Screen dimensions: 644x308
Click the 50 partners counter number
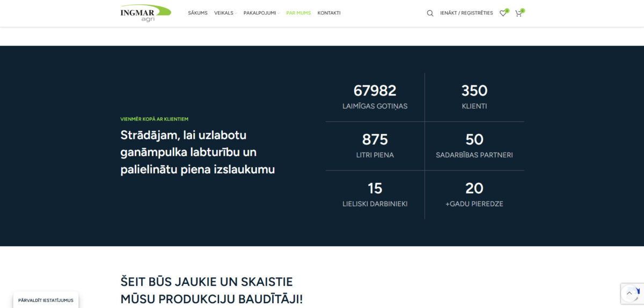[x=474, y=139]
